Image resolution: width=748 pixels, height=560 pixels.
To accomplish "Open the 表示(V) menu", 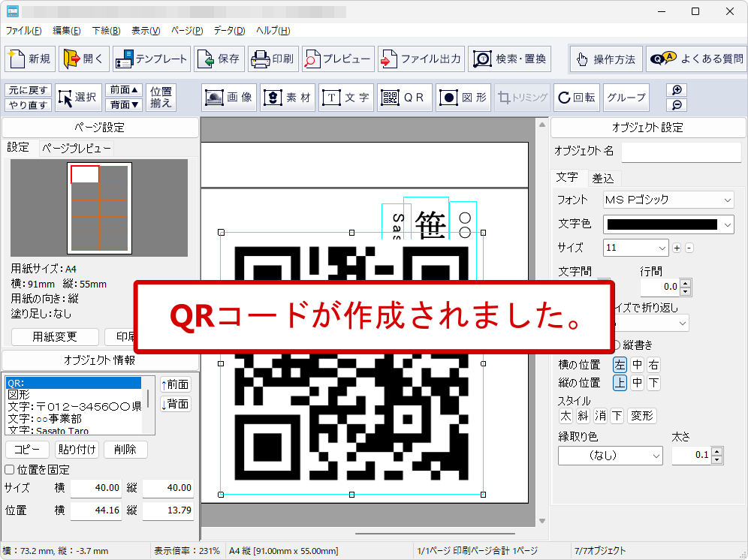I will (146, 31).
